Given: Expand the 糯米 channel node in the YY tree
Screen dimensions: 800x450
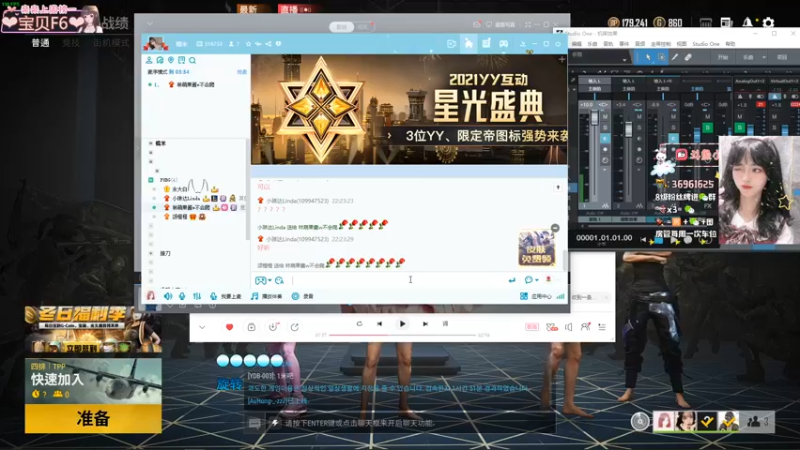Looking at the screenshot, I should 151,143.
